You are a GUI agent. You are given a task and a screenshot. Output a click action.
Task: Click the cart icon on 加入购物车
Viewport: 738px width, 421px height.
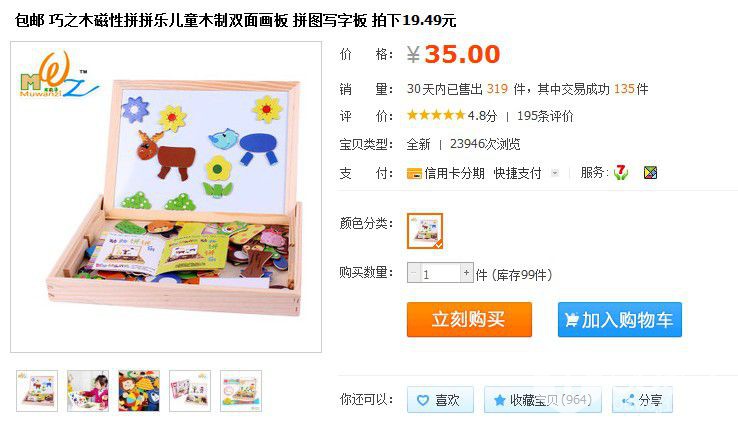point(572,320)
